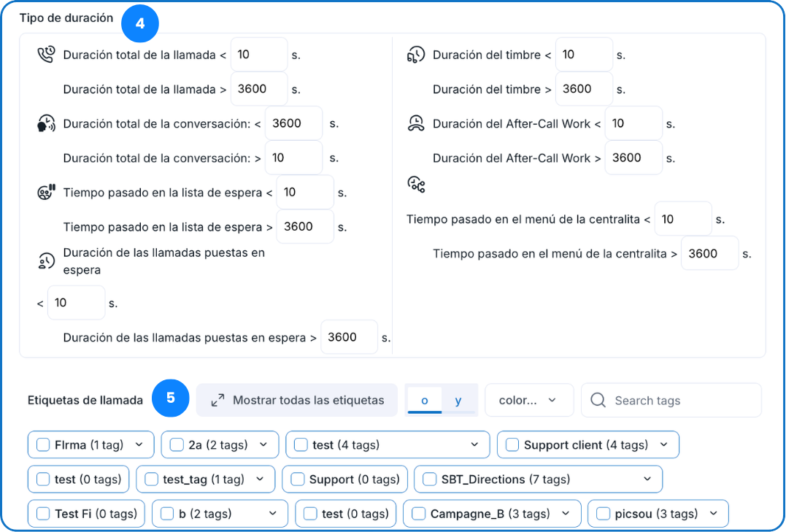Enable the Campagne_B tag group checkbox
Viewport: 786px width, 532px height.
[x=419, y=514]
